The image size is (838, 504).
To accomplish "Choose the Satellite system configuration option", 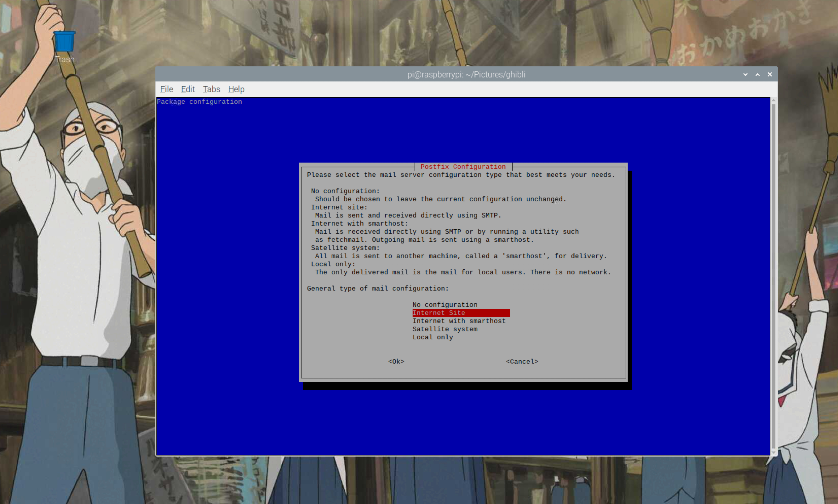I will point(445,329).
